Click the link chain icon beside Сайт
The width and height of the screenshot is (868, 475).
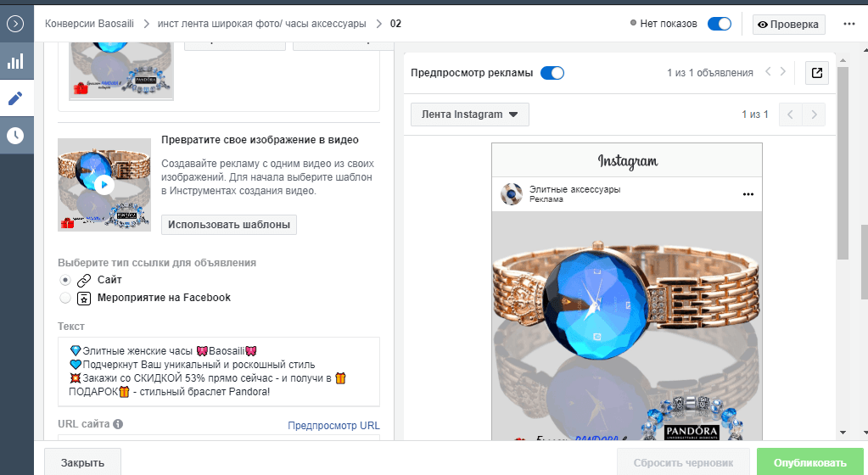point(84,280)
